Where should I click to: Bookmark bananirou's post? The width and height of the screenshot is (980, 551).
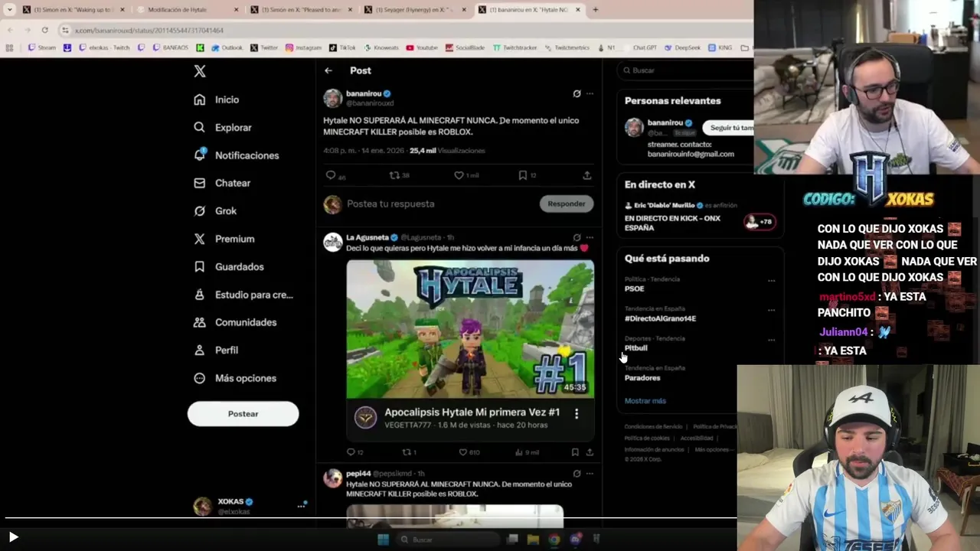tap(523, 175)
